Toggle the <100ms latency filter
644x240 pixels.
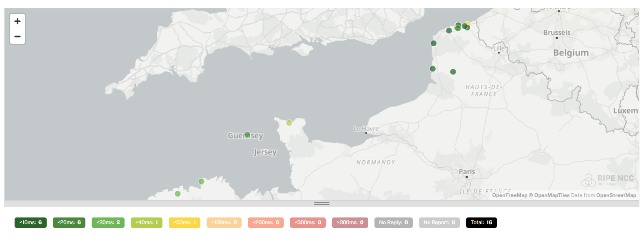pyautogui.click(x=224, y=222)
